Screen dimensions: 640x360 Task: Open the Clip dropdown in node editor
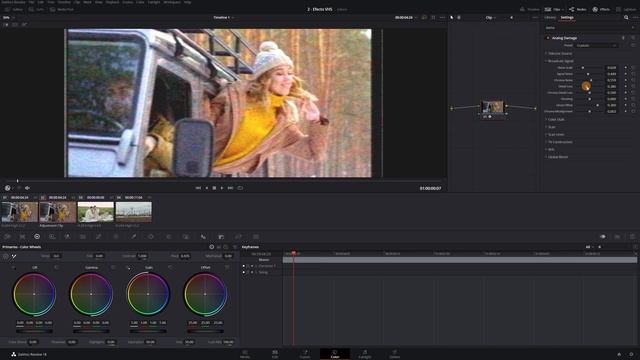point(490,18)
